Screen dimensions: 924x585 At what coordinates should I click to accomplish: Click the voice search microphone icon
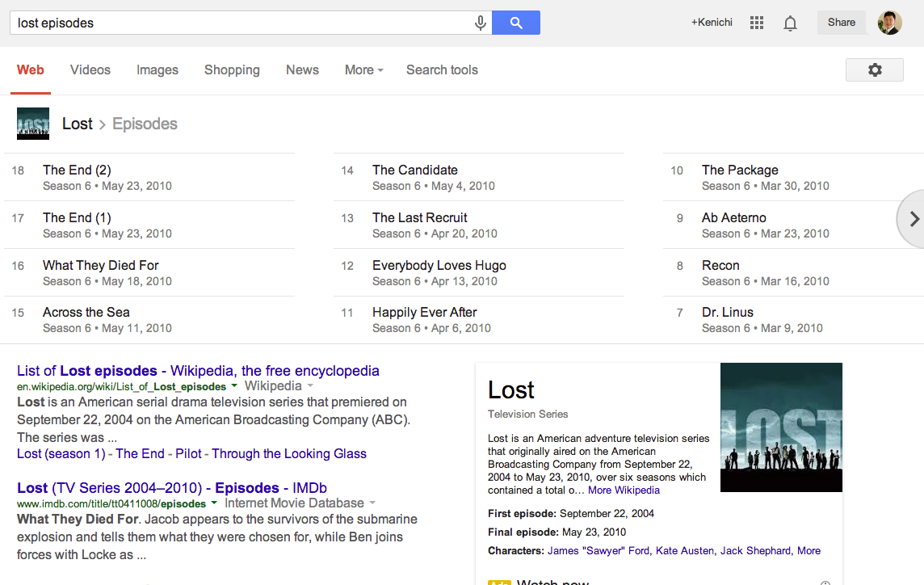click(481, 23)
